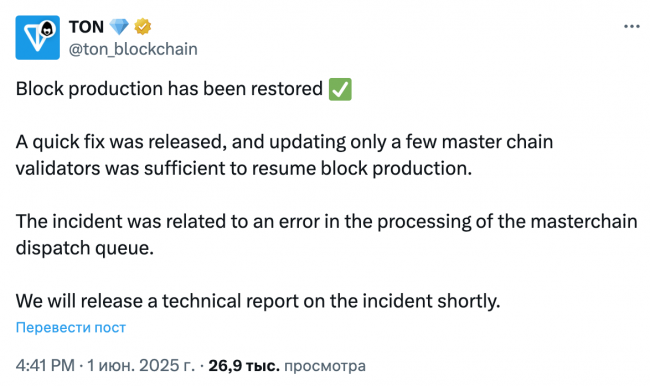Click the diamond emoji beside TON

coord(119,27)
